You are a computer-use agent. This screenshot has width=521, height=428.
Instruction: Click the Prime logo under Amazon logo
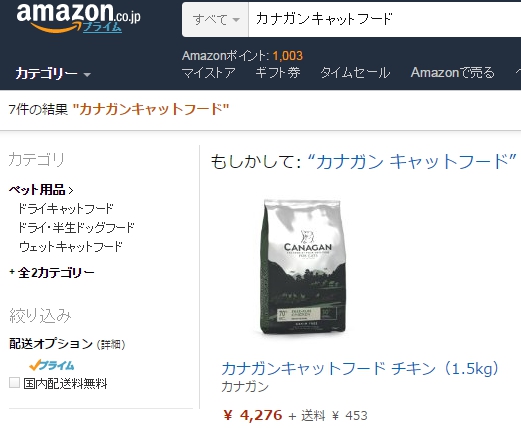102,27
